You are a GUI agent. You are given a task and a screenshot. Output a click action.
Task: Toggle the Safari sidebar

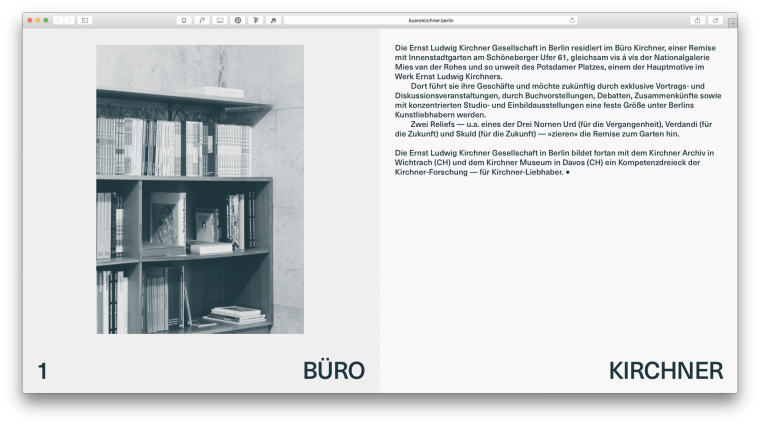[85, 20]
